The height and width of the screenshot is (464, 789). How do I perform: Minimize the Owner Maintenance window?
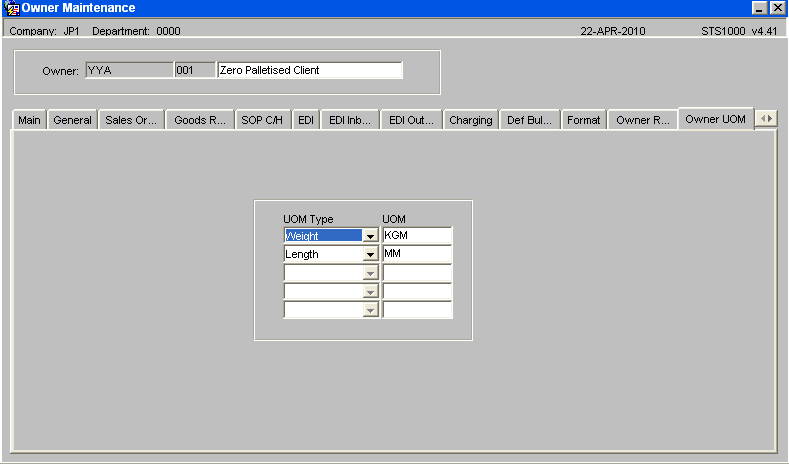(x=760, y=8)
